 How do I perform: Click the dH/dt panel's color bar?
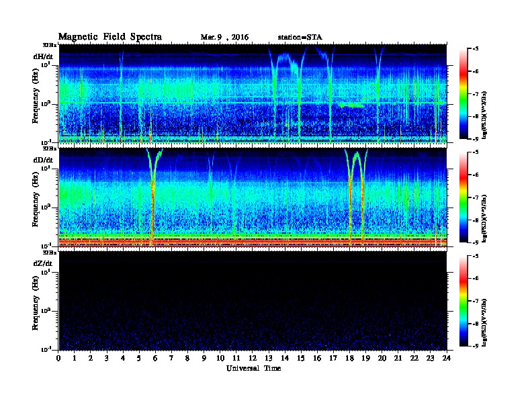tap(463, 93)
